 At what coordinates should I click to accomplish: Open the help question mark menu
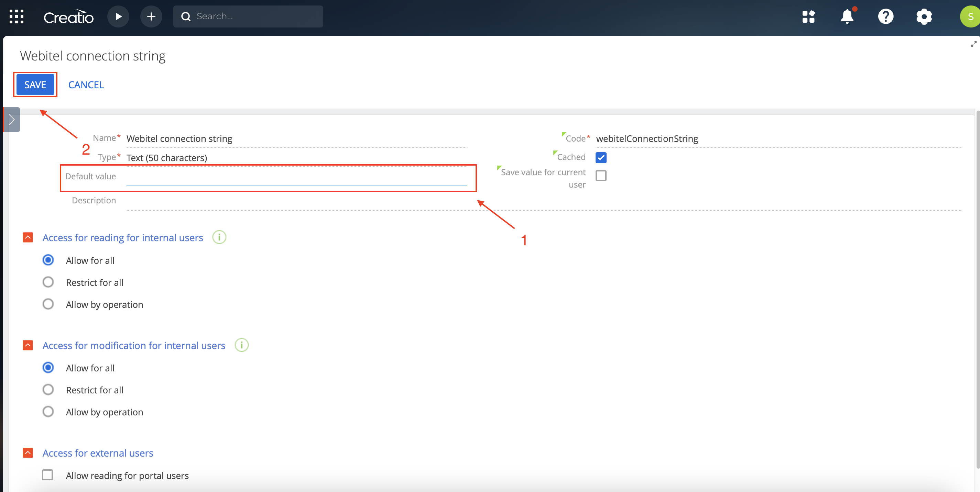tap(886, 16)
